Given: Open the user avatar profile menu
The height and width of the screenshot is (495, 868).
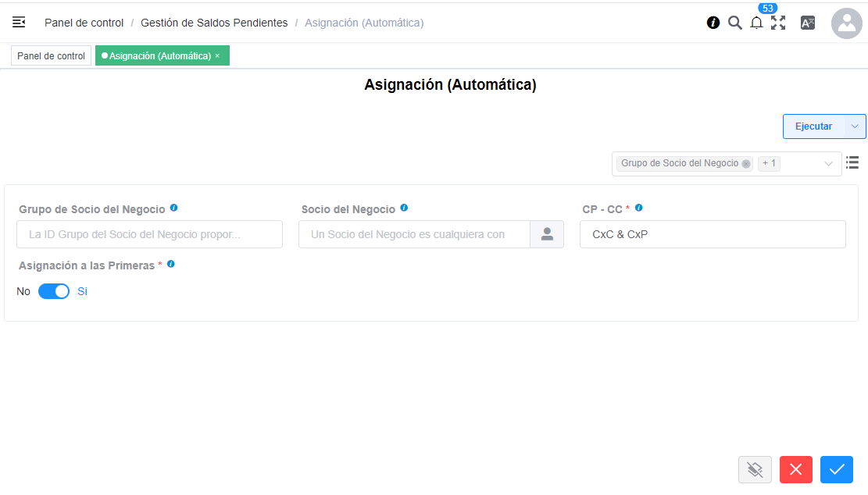Looking at the screenshot, I should tap(846, 23).
